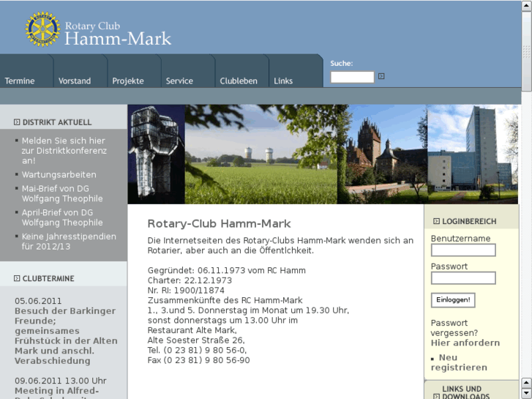
Task: Click the water towers field photo
Action: (261, 154)
